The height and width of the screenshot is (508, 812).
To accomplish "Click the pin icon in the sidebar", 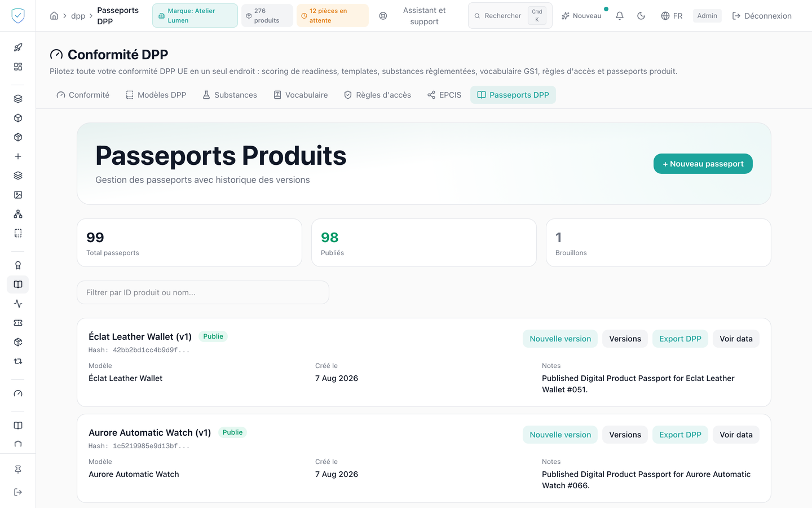I will point(18,470).
